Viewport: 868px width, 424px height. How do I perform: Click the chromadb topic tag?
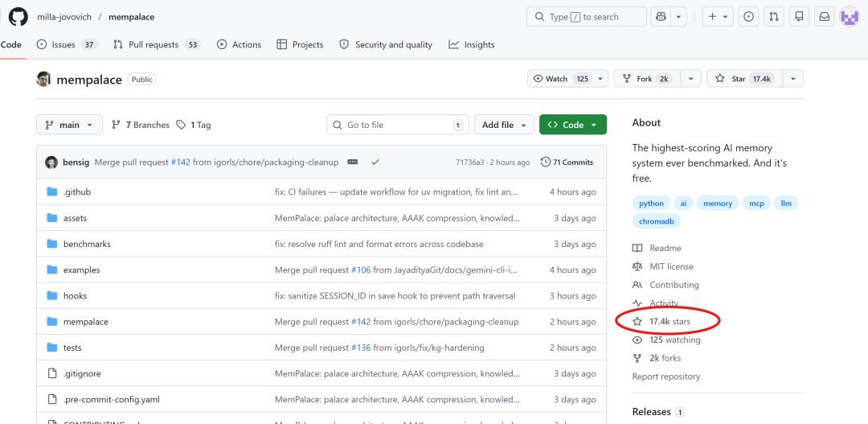coord(657,221)
